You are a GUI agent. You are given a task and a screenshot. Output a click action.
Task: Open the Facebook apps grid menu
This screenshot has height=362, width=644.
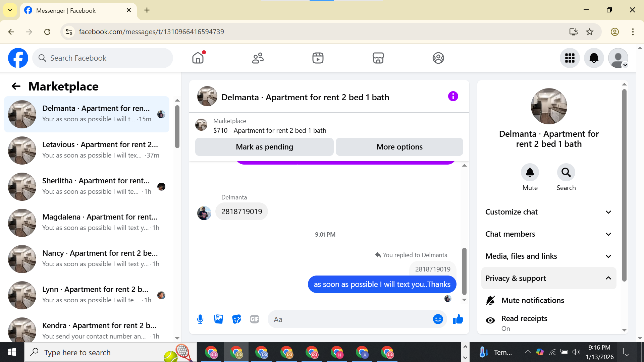click(570, 58)
